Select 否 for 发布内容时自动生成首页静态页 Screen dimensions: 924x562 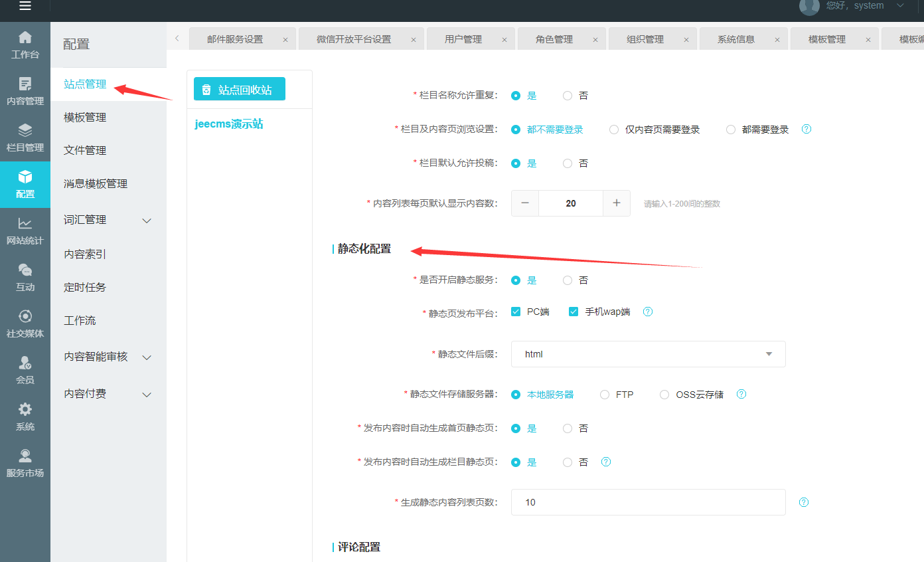(x=568, y=428)
